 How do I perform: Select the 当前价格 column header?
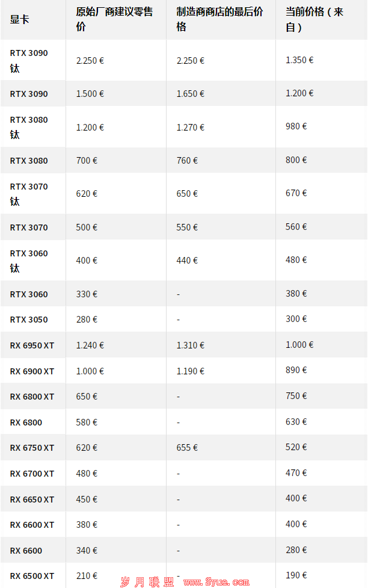tap(314, 19)
